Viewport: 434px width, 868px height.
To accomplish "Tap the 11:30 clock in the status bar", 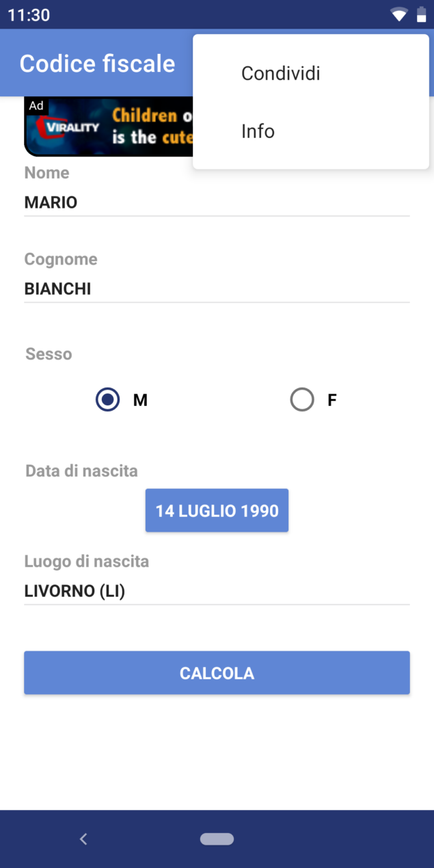I will click(x=29, y=14).
